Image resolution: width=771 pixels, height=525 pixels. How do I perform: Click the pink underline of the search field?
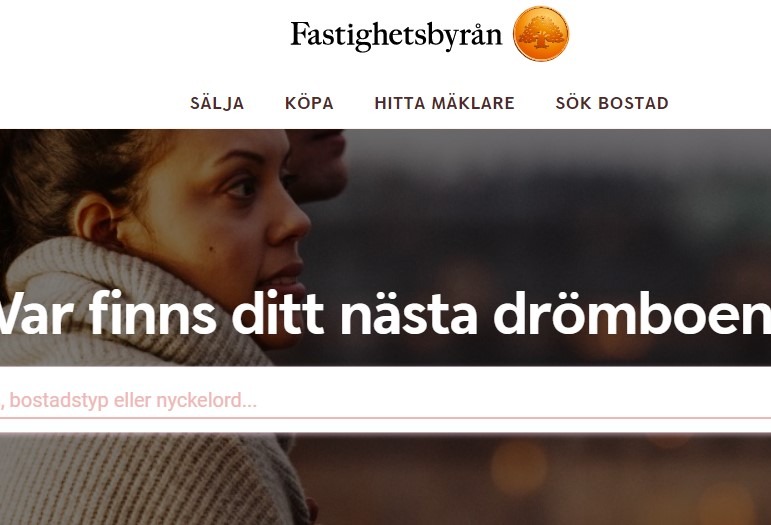386,418
